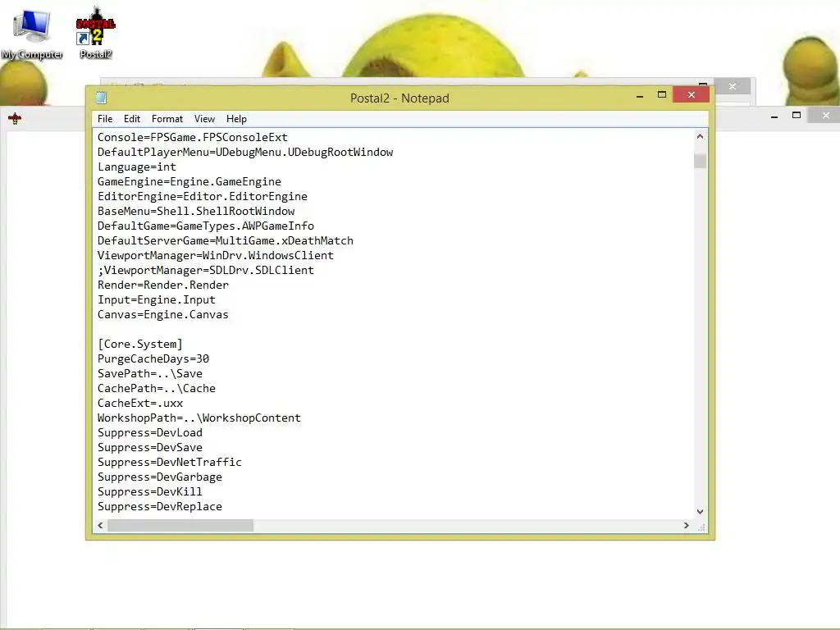Click the vertical scrollbar up arrow
This screenshot has width=840, height=630.
(700, 137)
